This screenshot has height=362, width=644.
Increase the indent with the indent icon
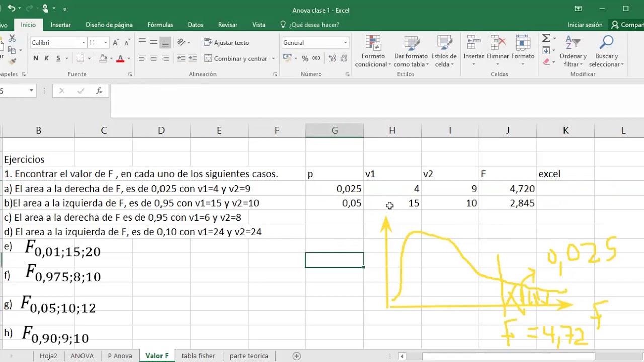pyautogui.click(x=193, y=58)
